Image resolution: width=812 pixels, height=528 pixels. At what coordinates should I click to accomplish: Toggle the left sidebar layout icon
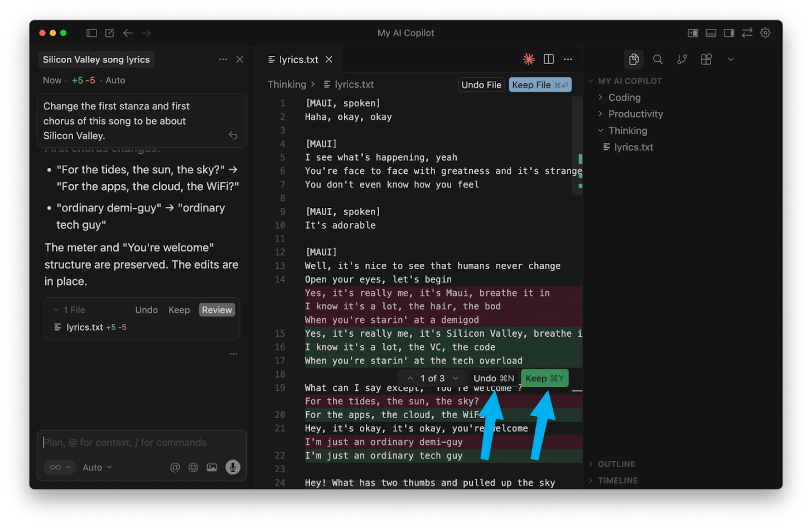coord(91,33)
